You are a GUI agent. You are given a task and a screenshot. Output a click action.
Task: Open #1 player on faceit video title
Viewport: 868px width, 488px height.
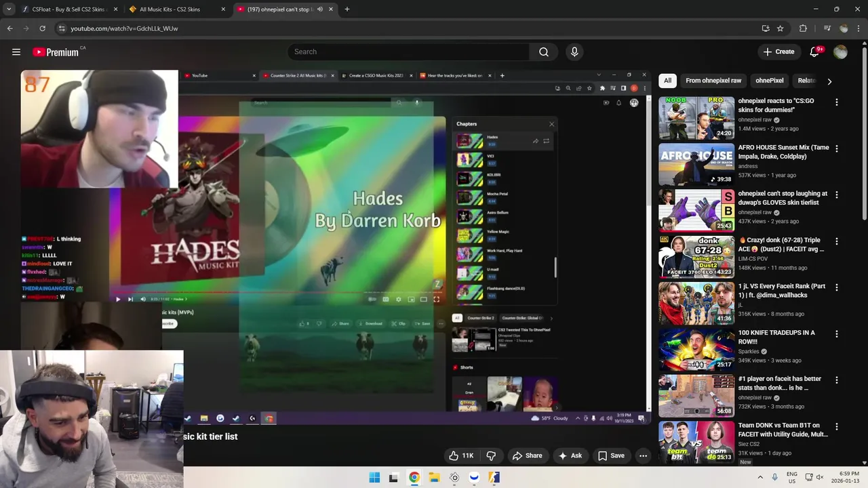point(780,383)
